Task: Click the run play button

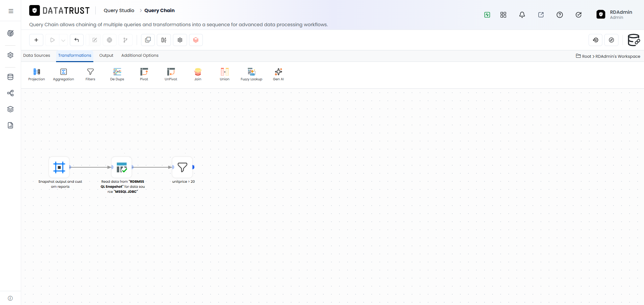Action: click(x=52, y=40)
